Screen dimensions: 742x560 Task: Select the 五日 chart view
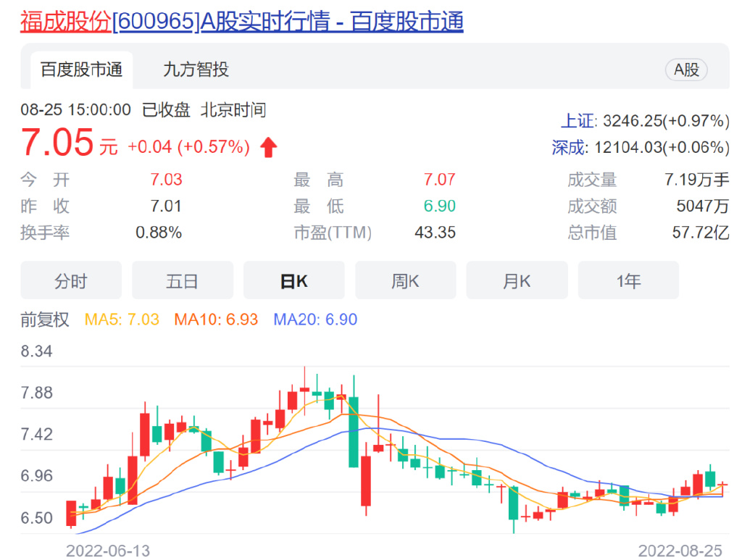point(182,280)
